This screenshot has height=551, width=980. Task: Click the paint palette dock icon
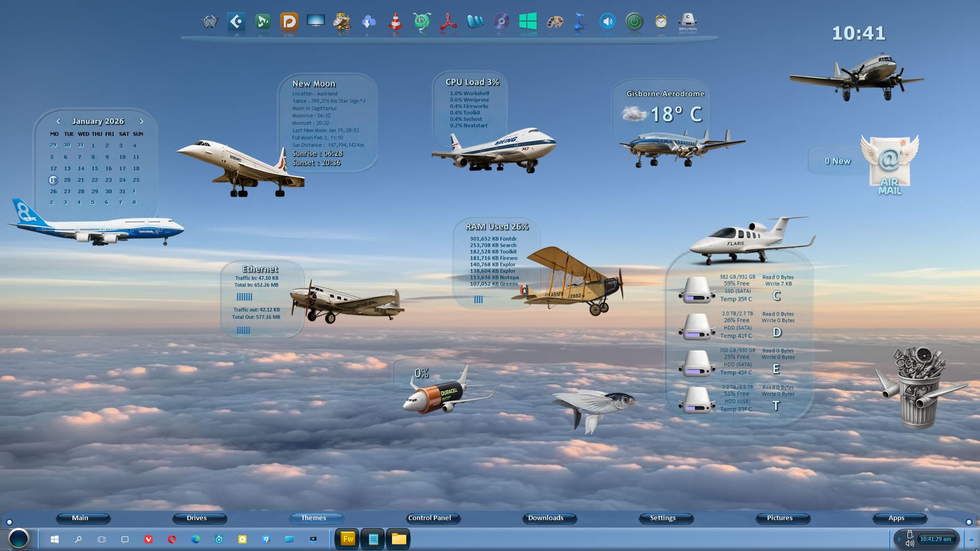click(554, 22)
